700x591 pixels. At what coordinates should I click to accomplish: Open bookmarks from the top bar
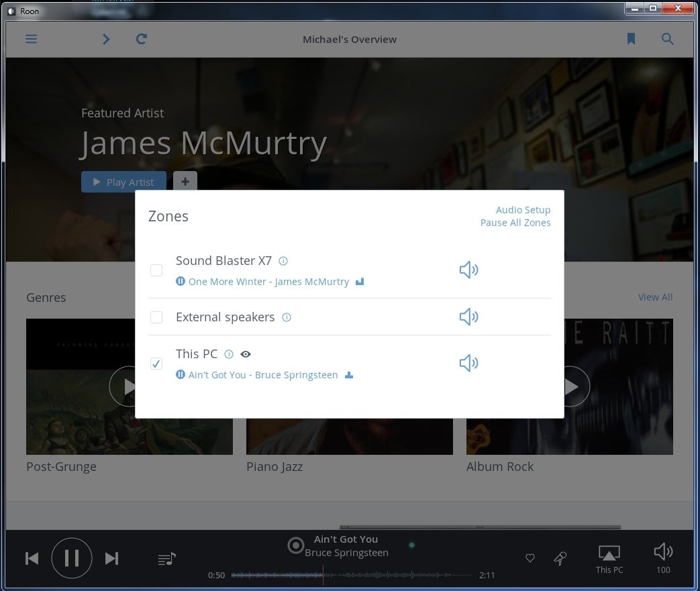(631, 39)
